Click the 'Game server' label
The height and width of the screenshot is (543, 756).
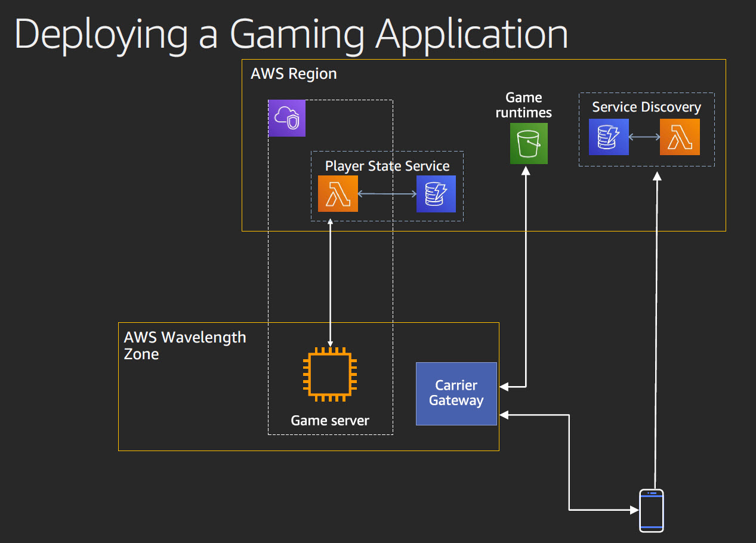[x=330, y=421]
